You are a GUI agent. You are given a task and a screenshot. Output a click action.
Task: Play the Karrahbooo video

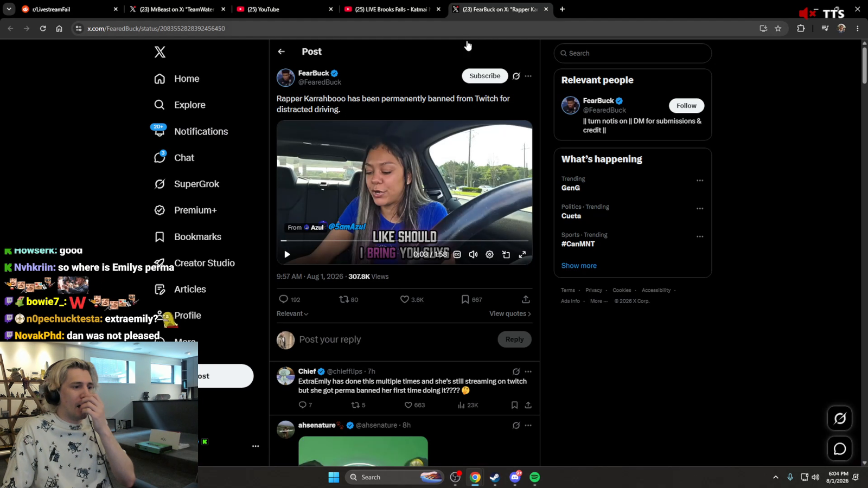287,254
